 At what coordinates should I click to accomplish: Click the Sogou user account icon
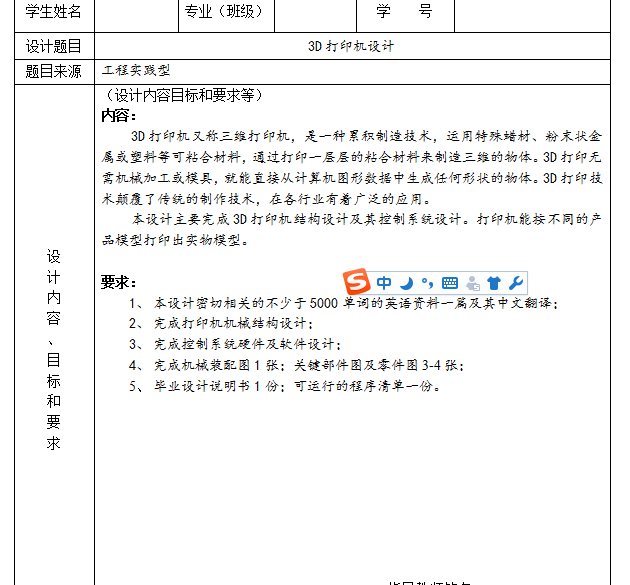473,283
